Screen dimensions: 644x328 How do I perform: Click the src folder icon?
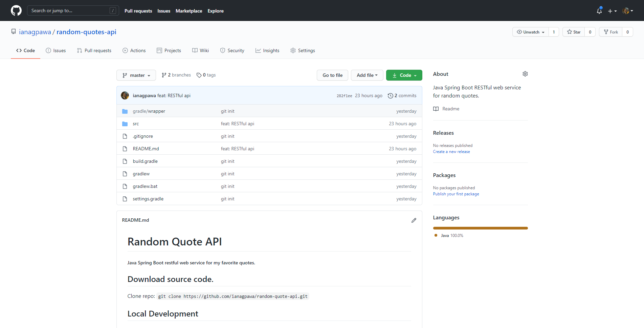click(125, 124)
